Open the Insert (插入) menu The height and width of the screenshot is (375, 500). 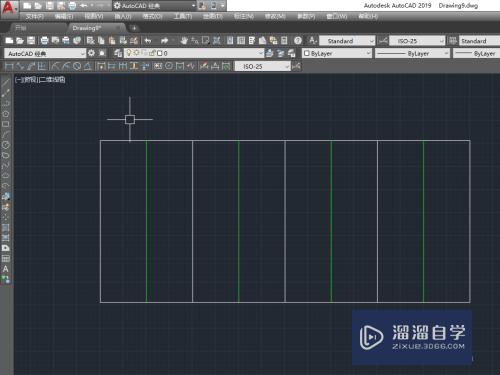[123, 16]
